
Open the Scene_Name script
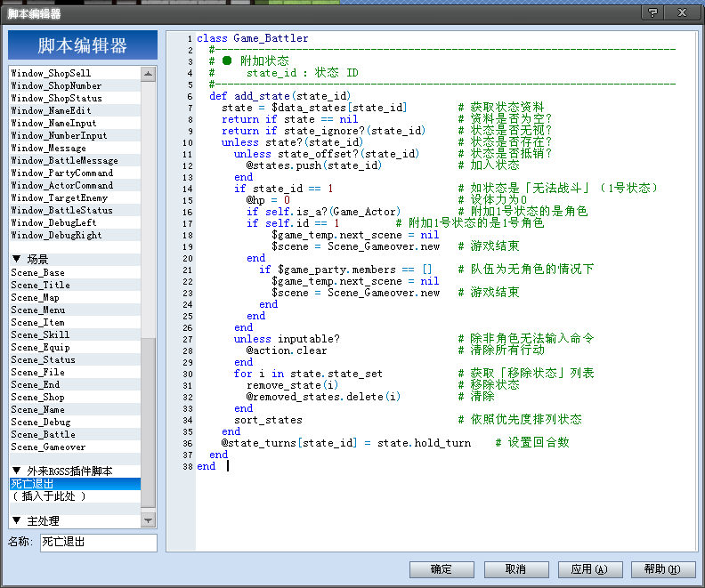click(x=75, y=410)
